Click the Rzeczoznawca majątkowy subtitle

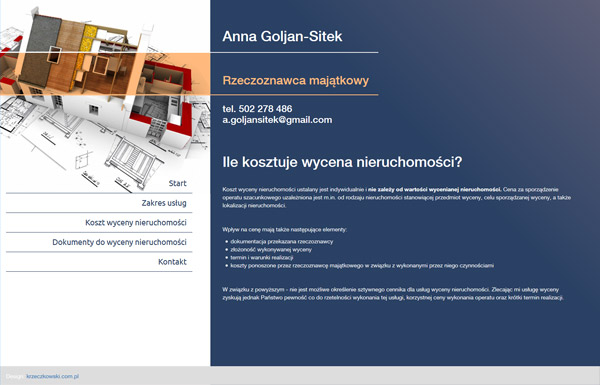[295, 80]
